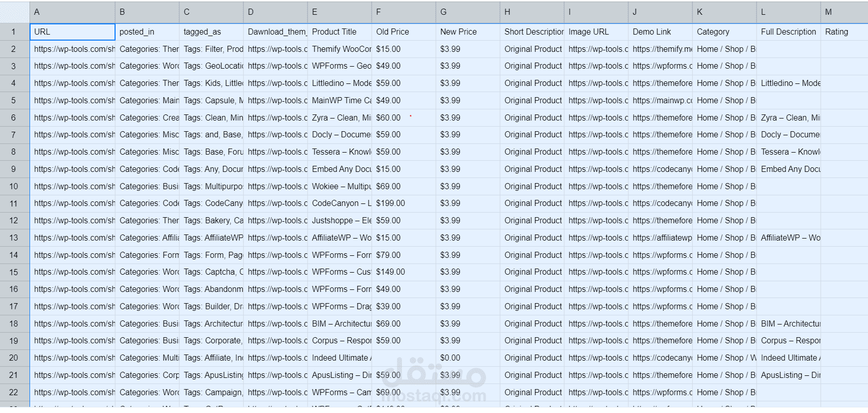Select the row 1 header
The height and width of the screenshot is (413, 868).
pos(15,32)
